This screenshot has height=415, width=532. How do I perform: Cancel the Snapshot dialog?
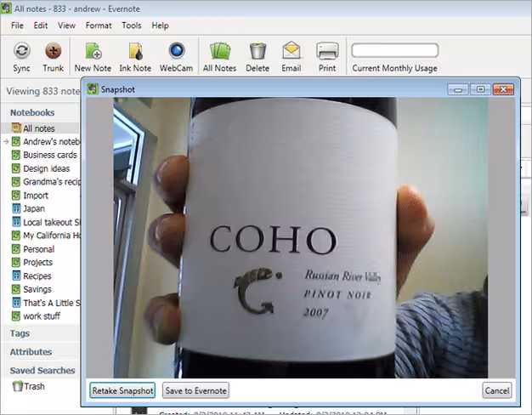(497, 390)
